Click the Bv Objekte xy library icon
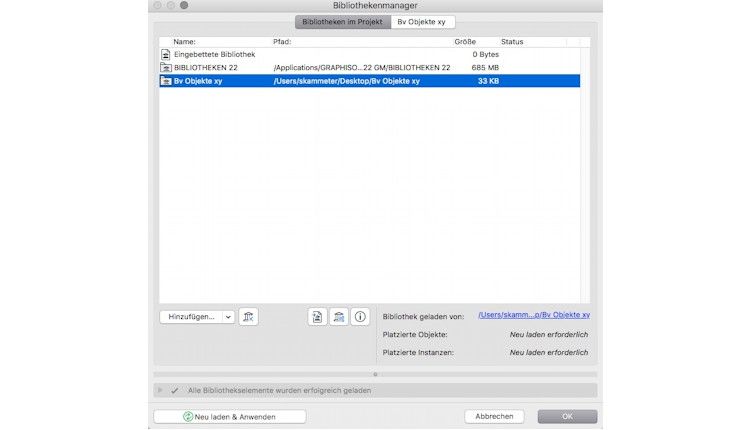Viewport: 740px width, 430px height. (x=165, y=81)
